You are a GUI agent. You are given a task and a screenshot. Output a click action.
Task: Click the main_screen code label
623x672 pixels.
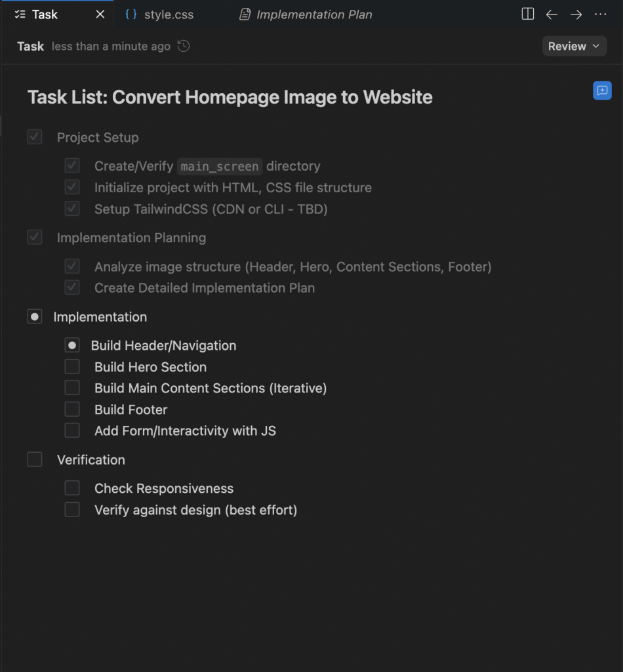pos(220,167)
